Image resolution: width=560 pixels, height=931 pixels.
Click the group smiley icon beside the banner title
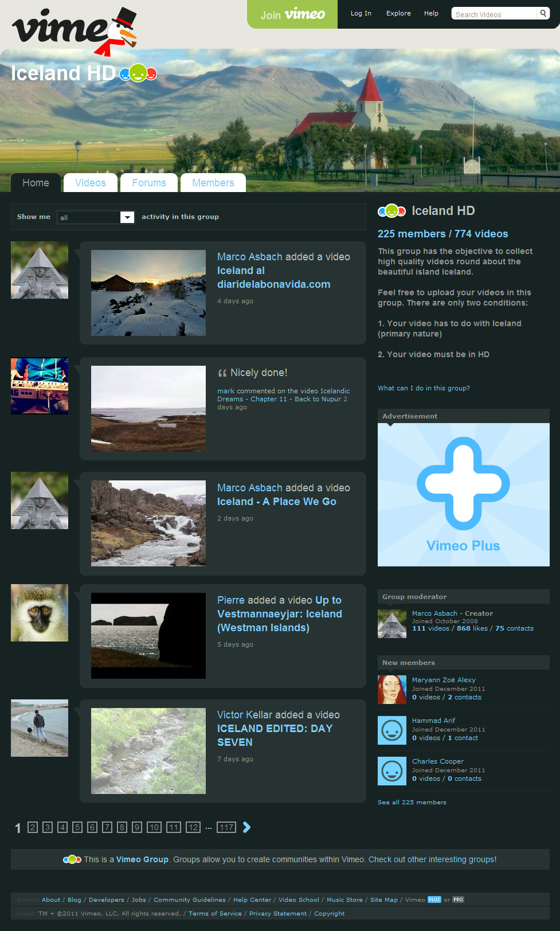click(x=138, y=73)
